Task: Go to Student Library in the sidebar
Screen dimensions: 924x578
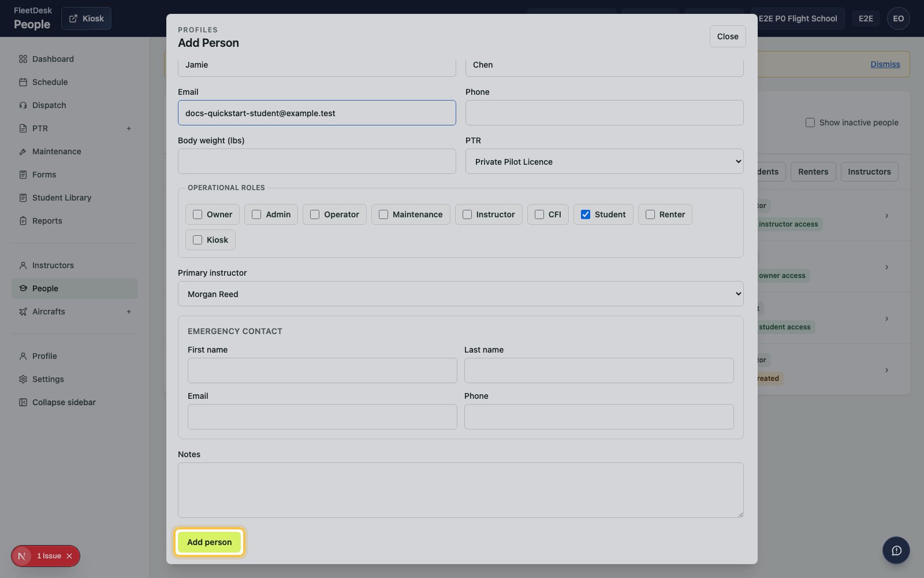Action: pyautogui.click(x=74, y=198)
